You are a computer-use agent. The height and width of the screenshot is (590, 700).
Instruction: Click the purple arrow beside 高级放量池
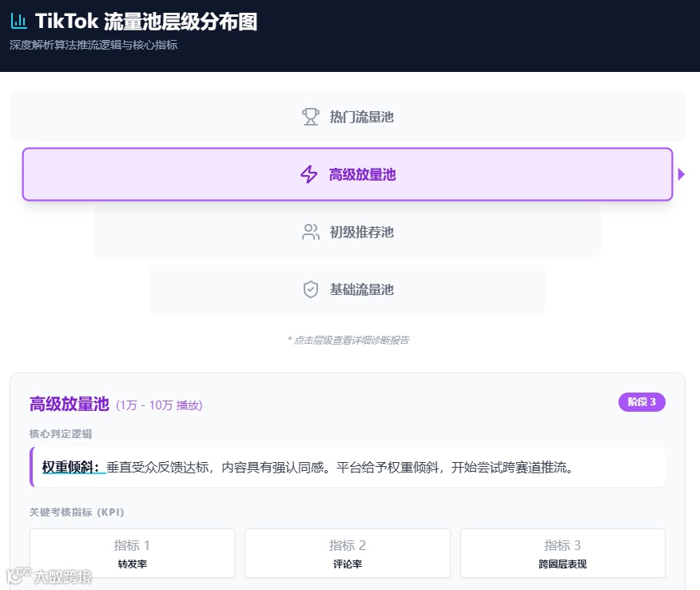pos(682,174)
